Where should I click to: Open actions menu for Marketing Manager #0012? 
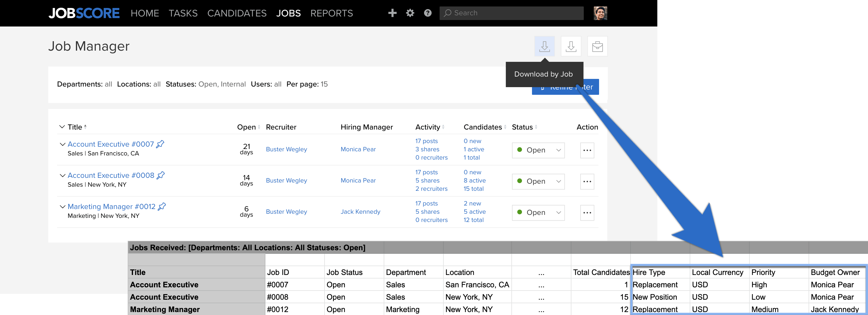pos(587,213)
